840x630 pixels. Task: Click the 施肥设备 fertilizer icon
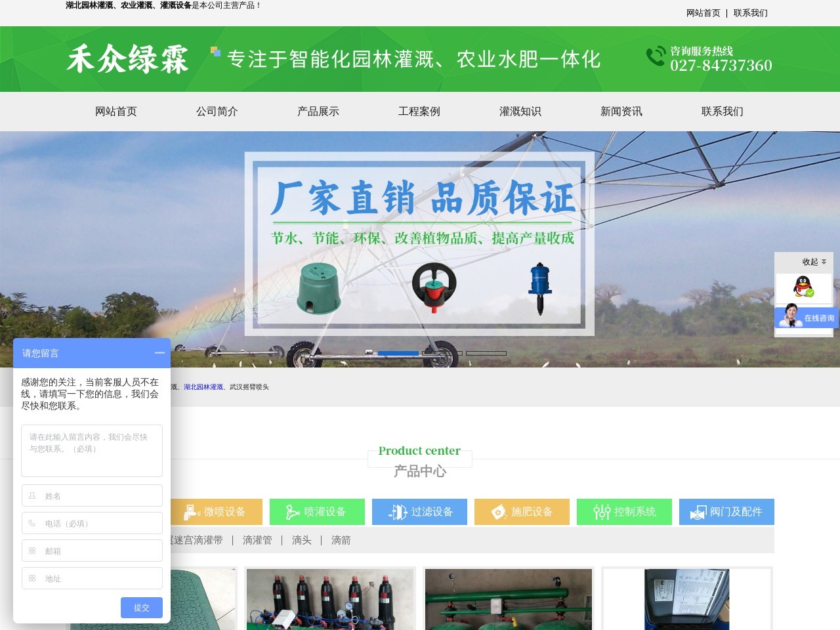(497, 512)
